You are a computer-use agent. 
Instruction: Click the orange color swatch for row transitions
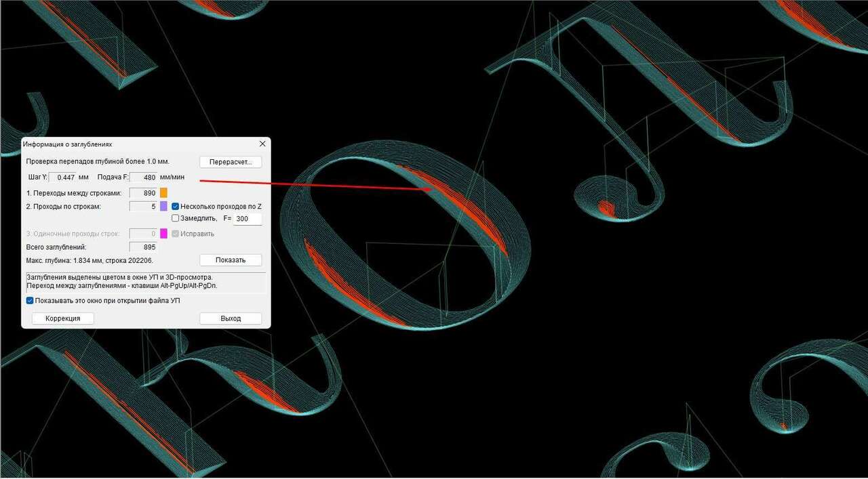pos(163,193)
